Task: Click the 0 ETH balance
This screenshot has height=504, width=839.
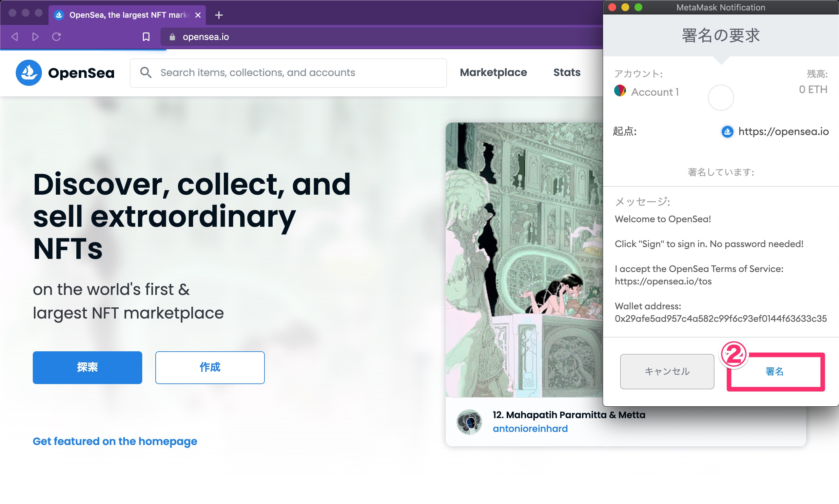Action: (813, 89)
